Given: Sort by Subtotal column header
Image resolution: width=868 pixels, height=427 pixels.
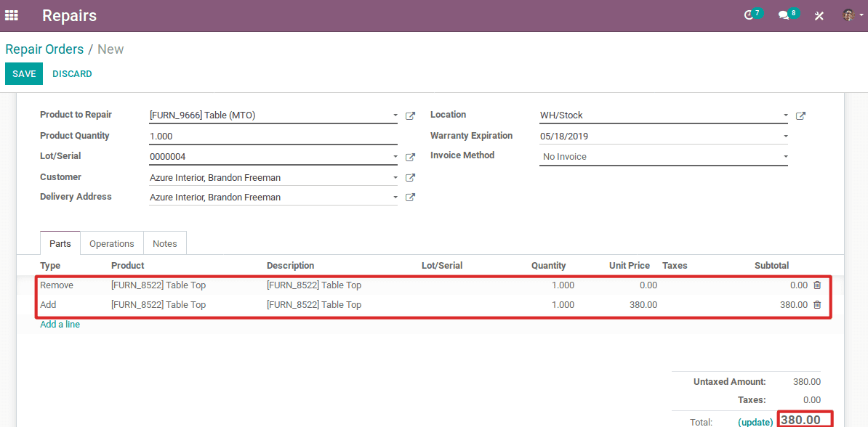Looking at the screenshot, I should [771, 266].
